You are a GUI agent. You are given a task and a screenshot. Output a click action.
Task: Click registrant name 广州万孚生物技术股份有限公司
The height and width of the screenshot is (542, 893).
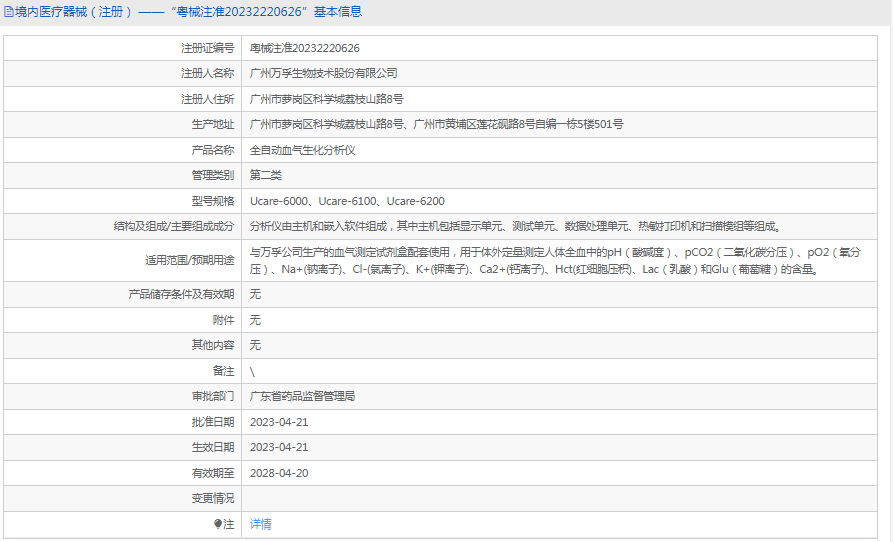click(x=323, y=73)
